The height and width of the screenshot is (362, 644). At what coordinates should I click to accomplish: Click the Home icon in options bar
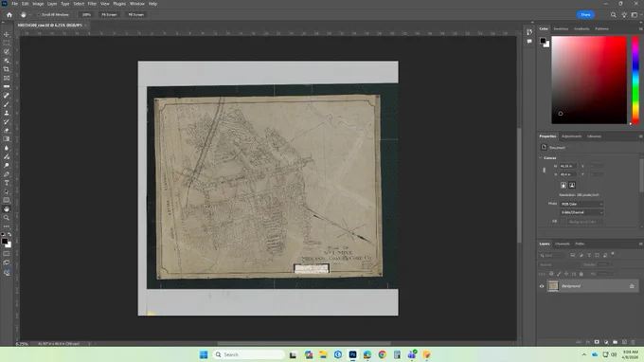[9, 15]
